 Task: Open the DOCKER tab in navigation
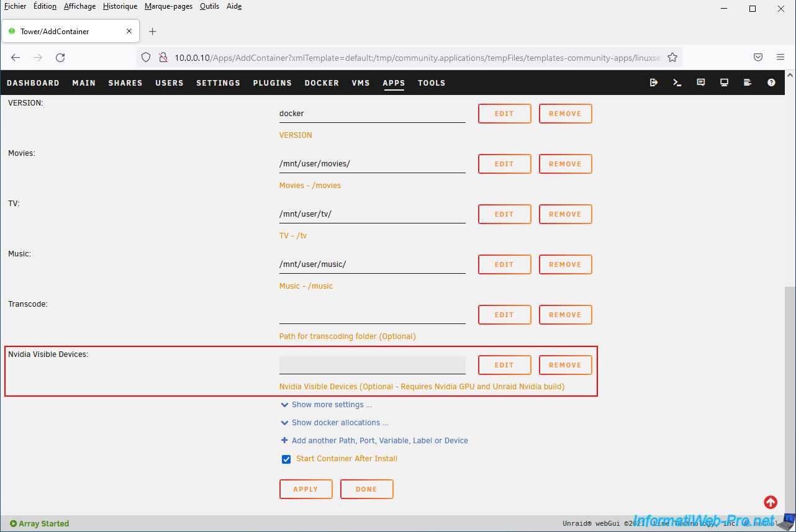tap(322, 83)
